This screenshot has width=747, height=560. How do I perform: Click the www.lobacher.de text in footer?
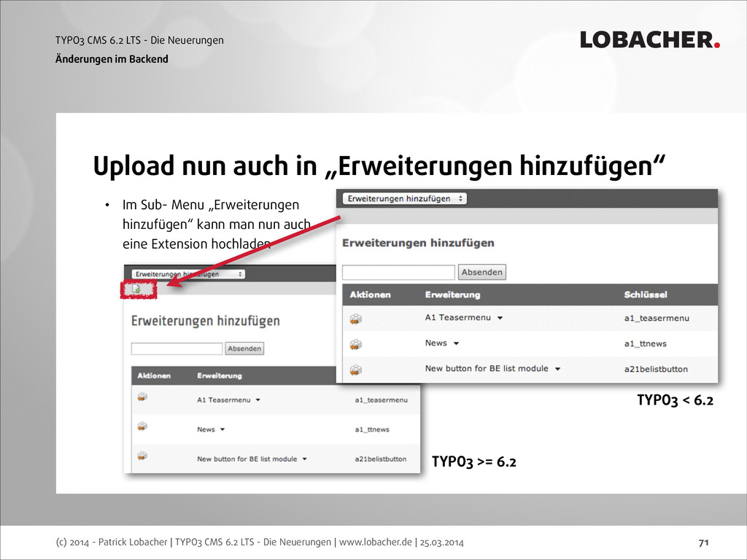(376, 542)
